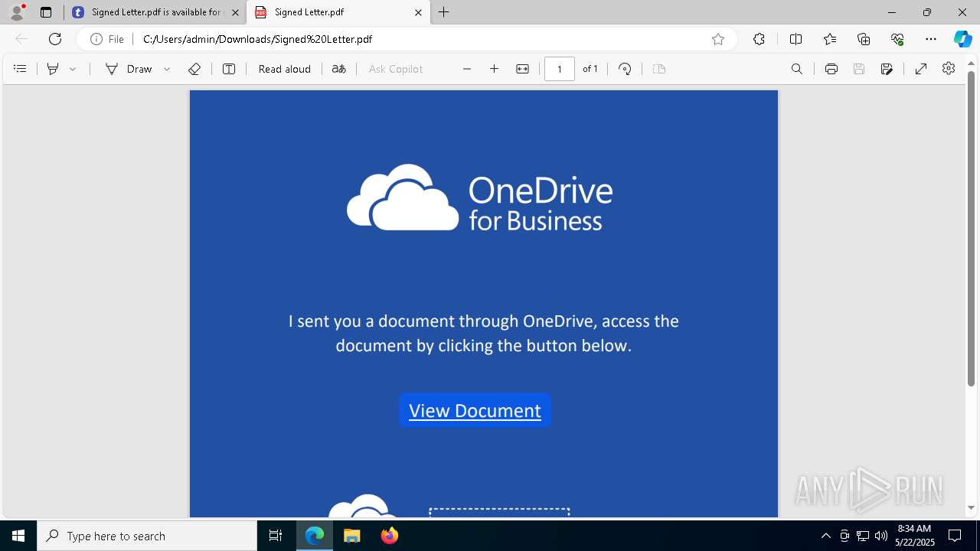Rotate the PDF page
Viewport: 980px width, 551px height.
pos(625,69)
